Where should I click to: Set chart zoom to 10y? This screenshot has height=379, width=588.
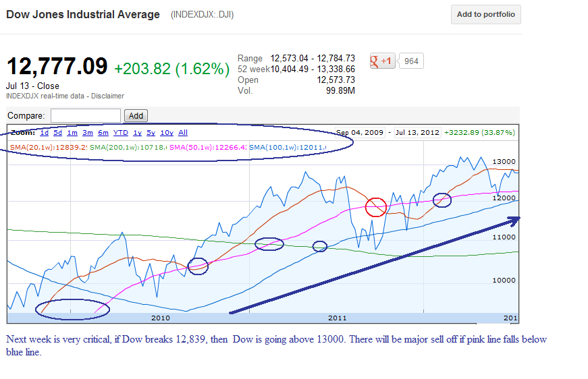point(167,133)
